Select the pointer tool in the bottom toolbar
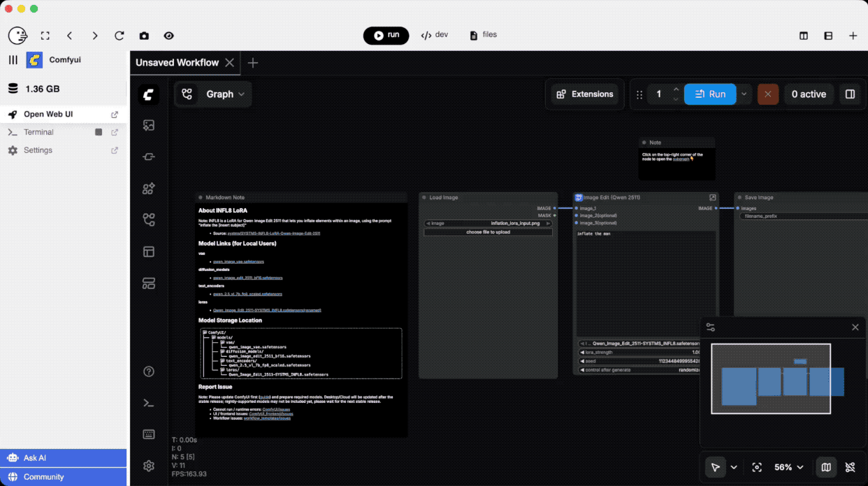This screenshot has width=868, height=486. pyautogui.click(x=715, y=467)
